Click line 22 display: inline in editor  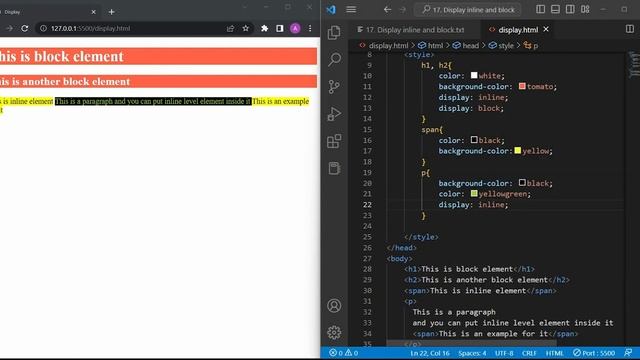473,204
